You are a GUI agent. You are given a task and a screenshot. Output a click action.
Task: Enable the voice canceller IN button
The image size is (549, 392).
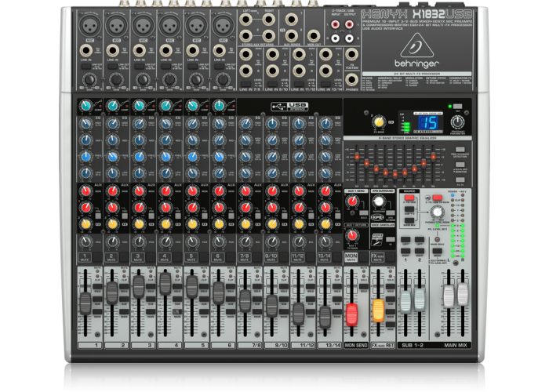[x=390, y=239]
